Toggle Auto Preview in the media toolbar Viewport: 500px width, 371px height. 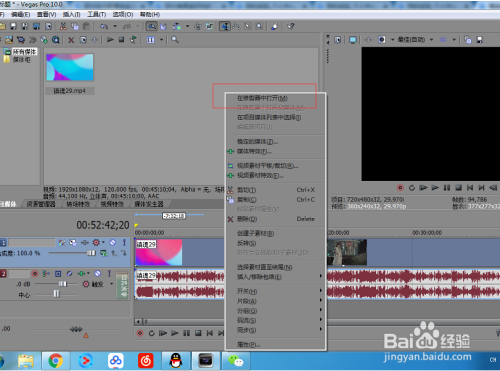(x=133, y=40)
